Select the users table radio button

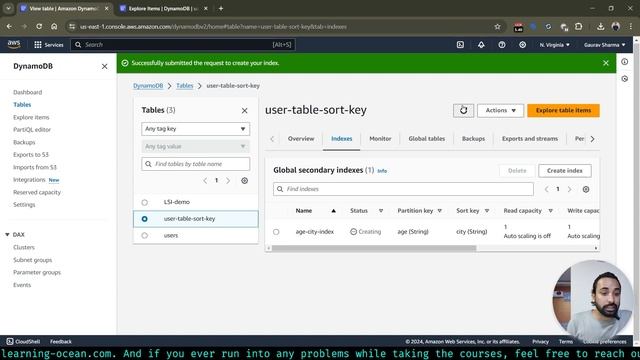coord(144,236)
